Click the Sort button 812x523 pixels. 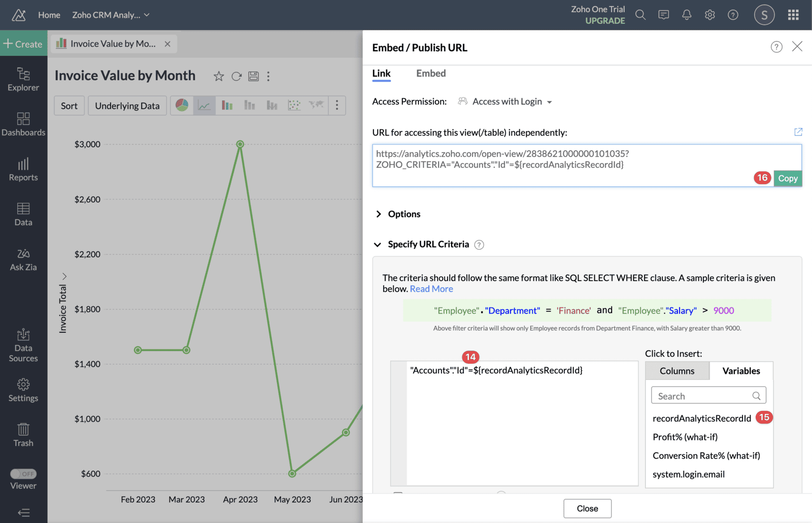click(69, 106)
